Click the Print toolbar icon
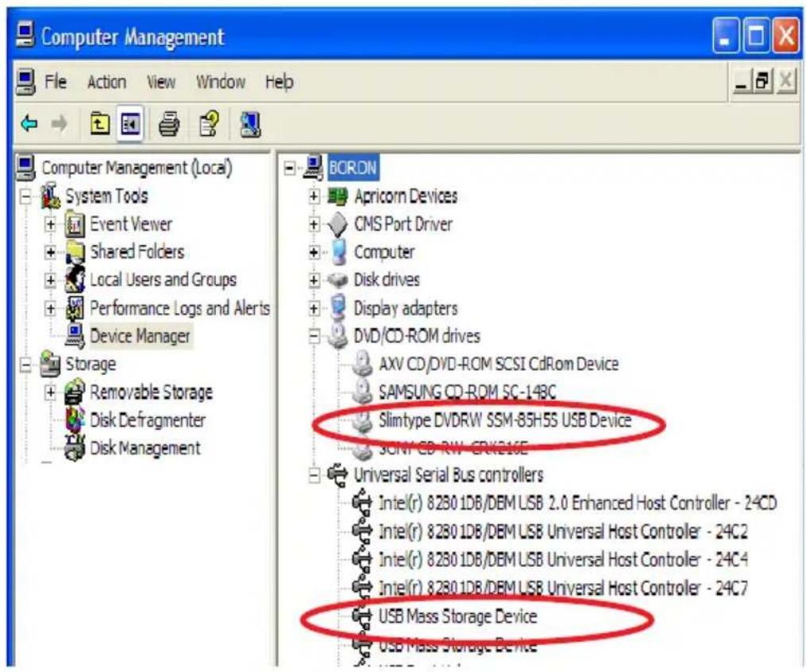Viewport: 806px width, 672px height. (169, 124)
